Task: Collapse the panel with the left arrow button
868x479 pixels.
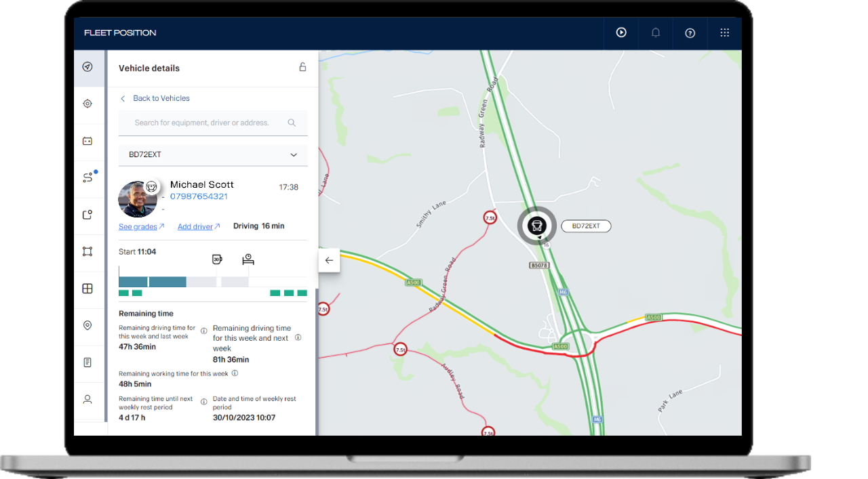Action: 329,260
